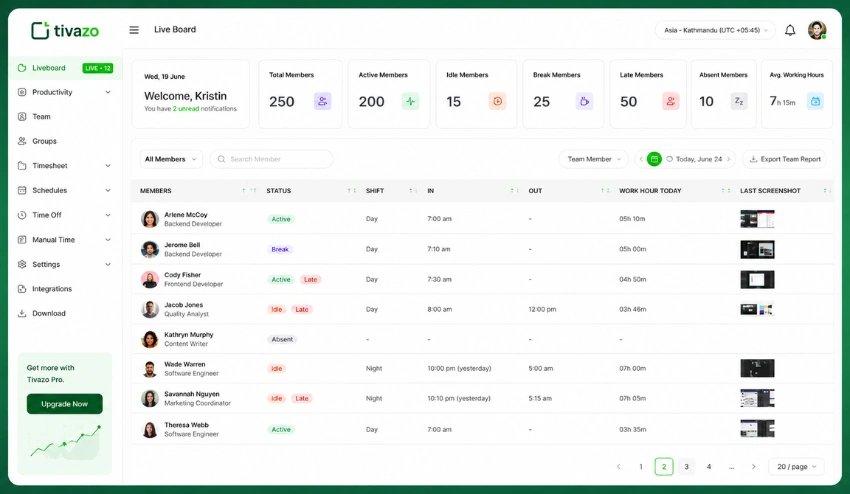Click the Tivazo logo
This screenshot has height=494, width=850.
coord(65,30)
